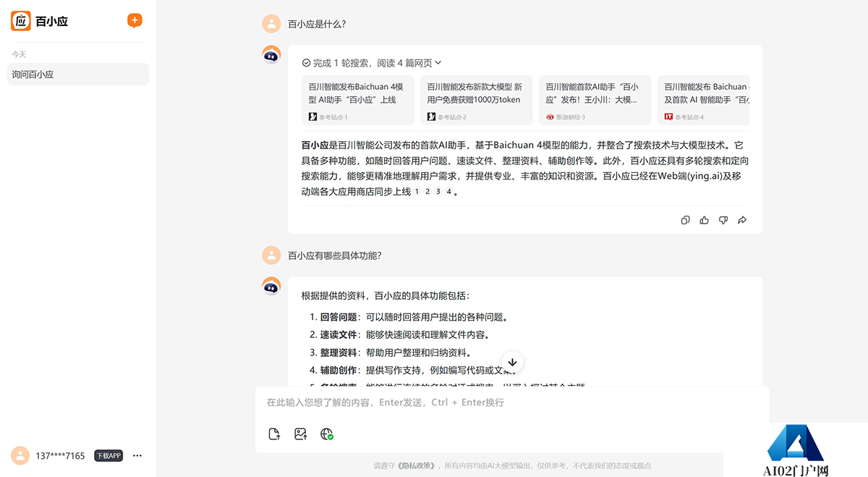
Task: Click the list item 辅助创作
Action: [x=339, y=371]
